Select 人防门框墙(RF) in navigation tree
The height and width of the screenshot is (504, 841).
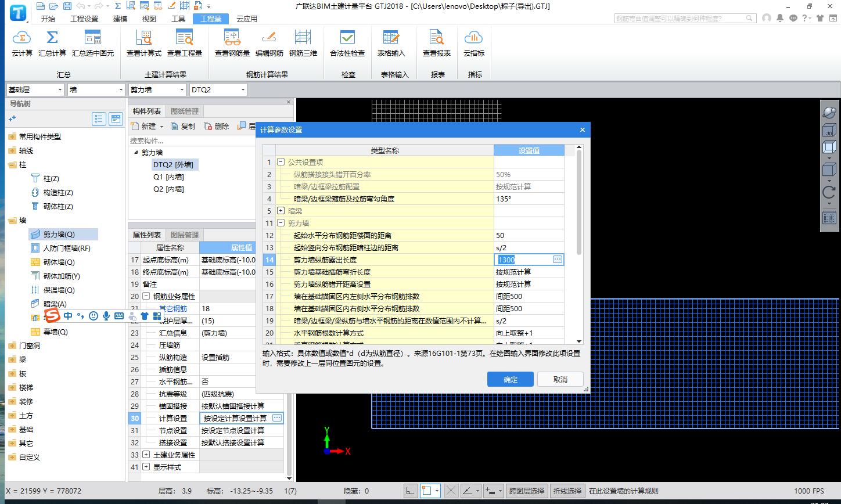click(67, 248)
